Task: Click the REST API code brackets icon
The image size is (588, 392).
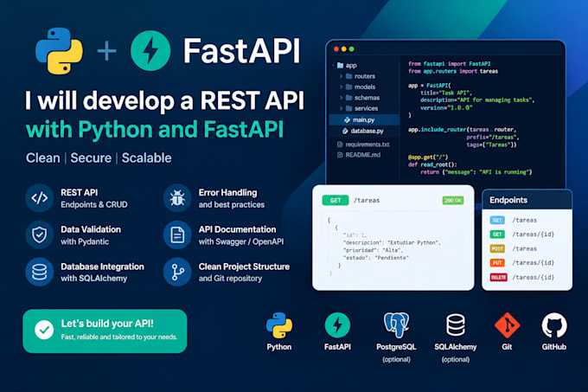Action: click(x=40, y=197)
